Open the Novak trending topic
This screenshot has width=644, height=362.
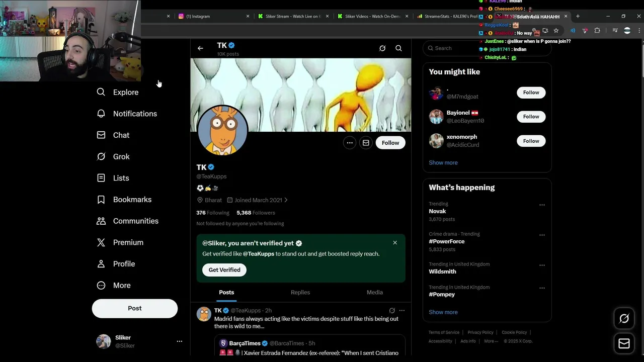click(437, 212)
